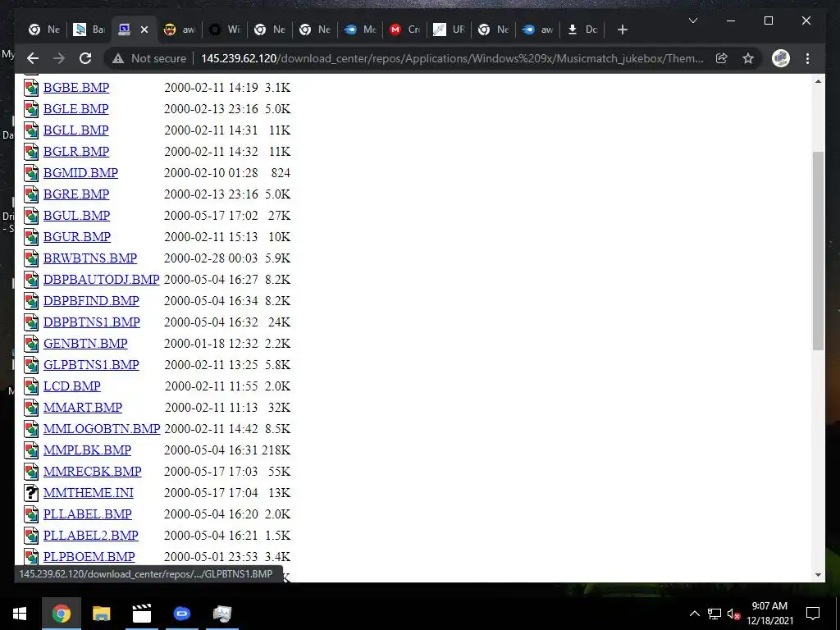Open the BGLE.BMP file link
Screen dimensions: 840x630
76,109
